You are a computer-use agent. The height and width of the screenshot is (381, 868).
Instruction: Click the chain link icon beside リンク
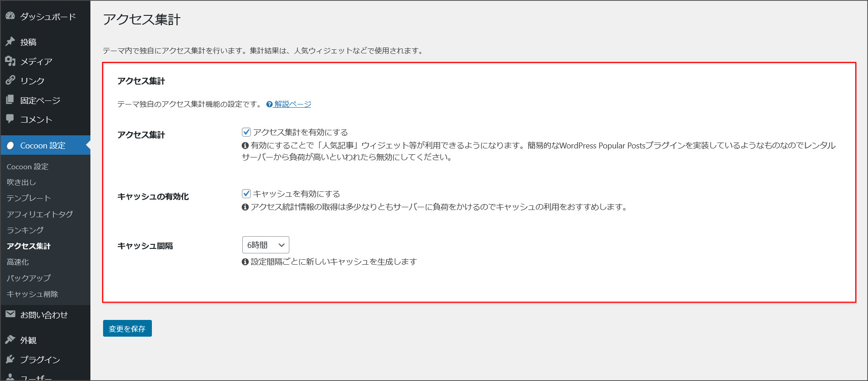click(10, 80)
